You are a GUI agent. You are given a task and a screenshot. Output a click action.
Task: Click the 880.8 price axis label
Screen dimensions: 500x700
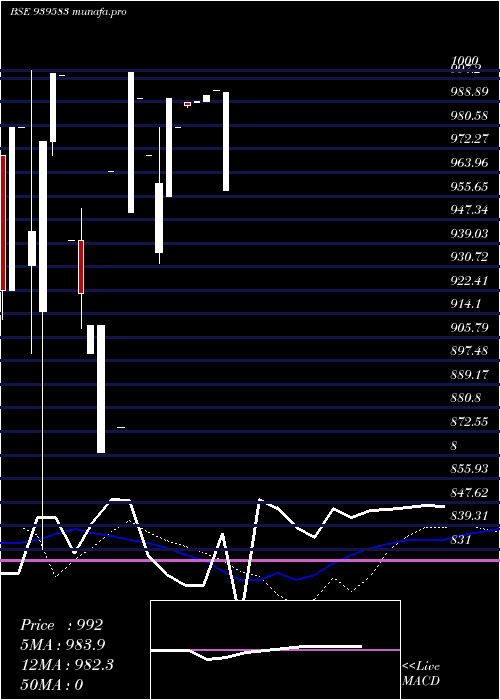(x=465, y=398)
